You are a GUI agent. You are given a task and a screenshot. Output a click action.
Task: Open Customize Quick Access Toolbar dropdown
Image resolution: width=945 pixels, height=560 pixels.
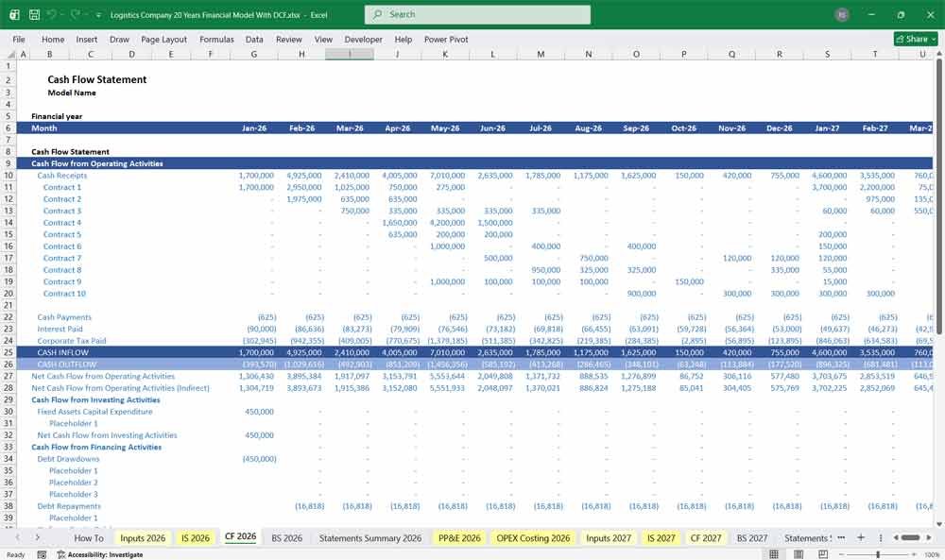pyautogui.click(x=98, y=15)
